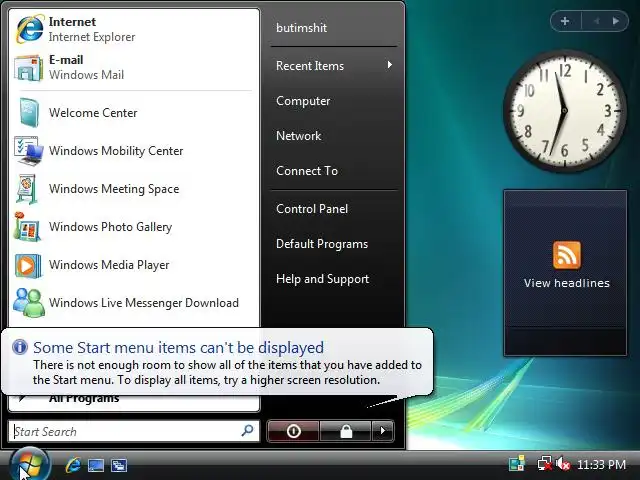Go to previous sidebar gadgets page
Viewport: 640px width, 480px height.
pos(596,21)
